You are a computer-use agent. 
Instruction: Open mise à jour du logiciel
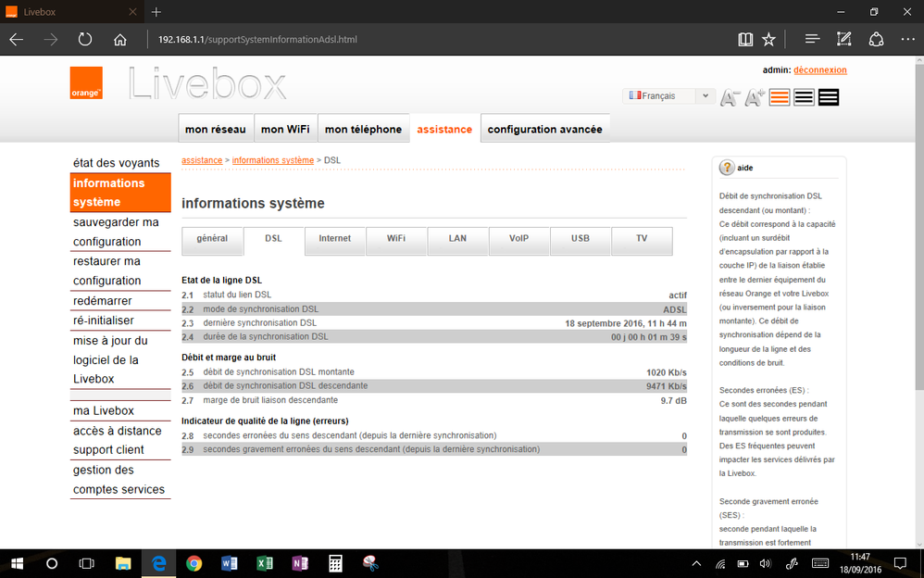pos(120,359)
